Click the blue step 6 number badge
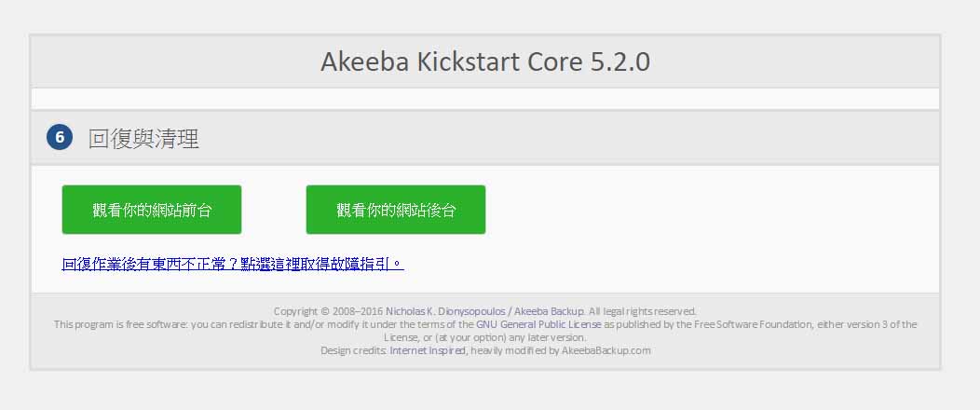The width and height of the screenshot is (980, 410). (x=59, y=138)
